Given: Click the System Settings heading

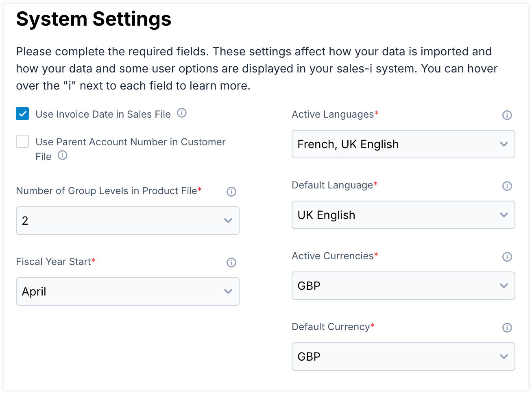Looking at the screenshot, I should 94,19.
